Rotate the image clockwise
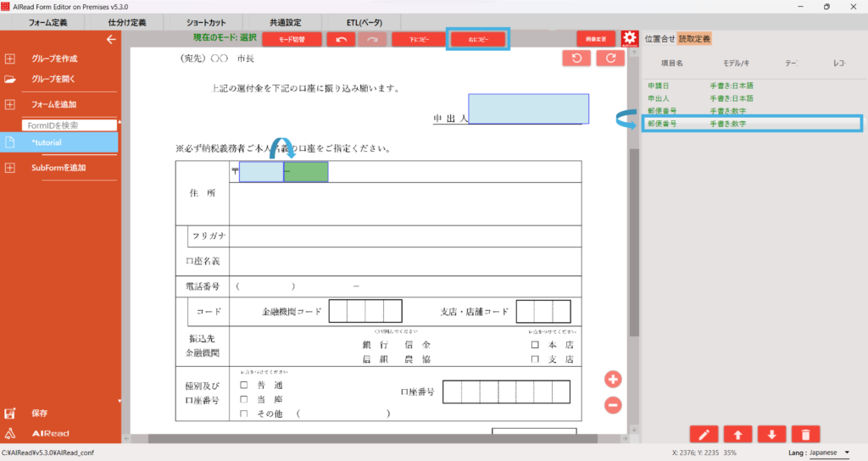Image resolution: width=868 pixels, height=461 pixels. 609,58
